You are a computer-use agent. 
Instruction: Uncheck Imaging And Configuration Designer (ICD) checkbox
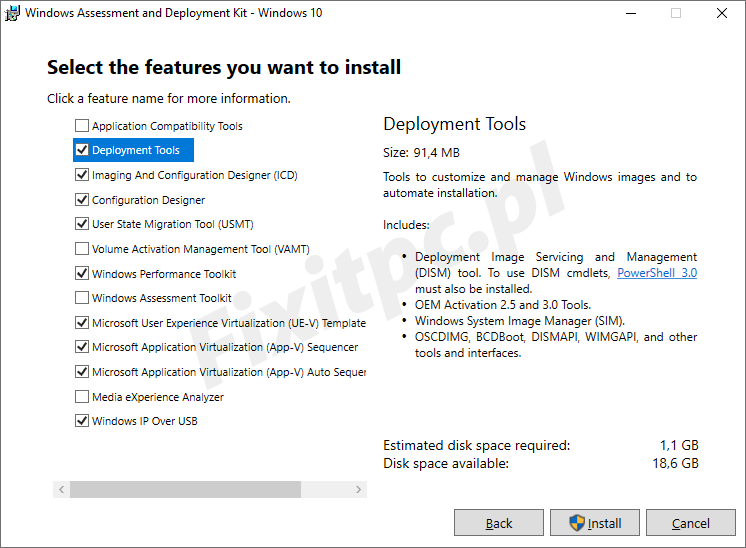[82, 175]
